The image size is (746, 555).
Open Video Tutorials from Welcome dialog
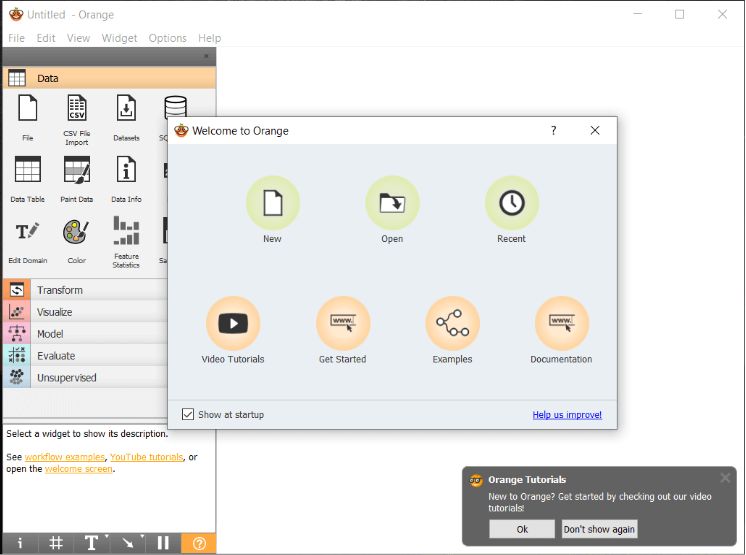pos(233,330)
